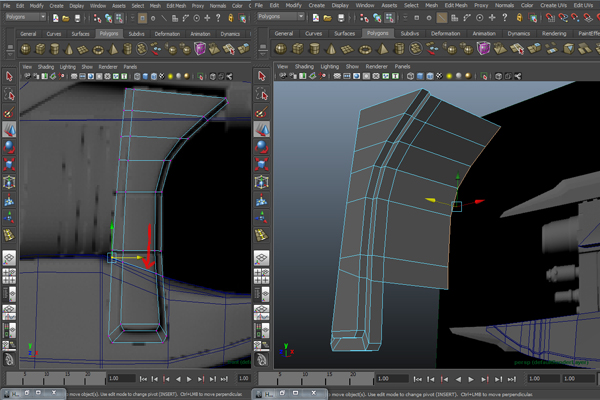Viewport: 600px width, 400px height.
Task: Select the Scale cube tool in right toolbox
Action: (262, 164)
